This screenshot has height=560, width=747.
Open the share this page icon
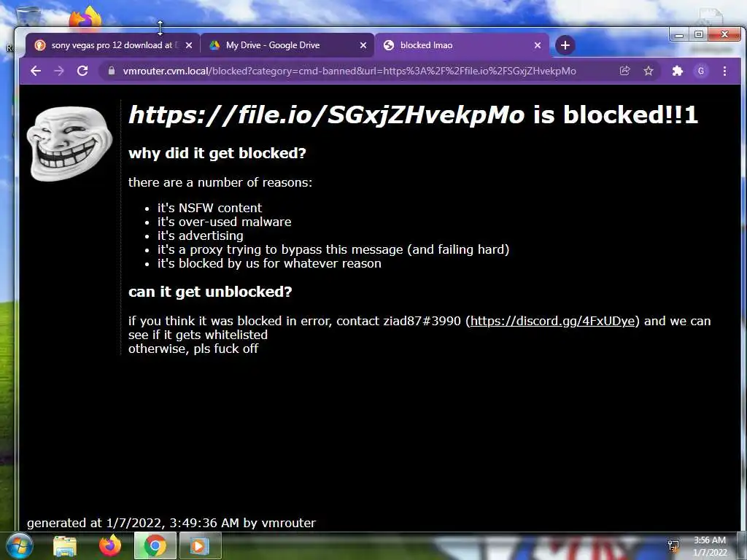[x=624, y=71]
